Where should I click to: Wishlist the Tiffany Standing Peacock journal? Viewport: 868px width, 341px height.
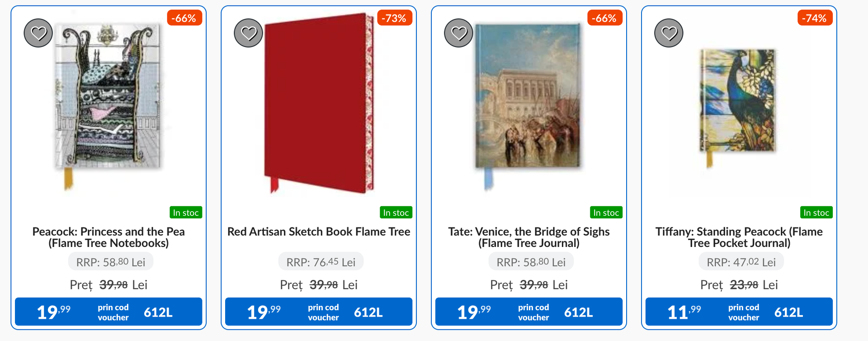click(x=669, y=33)
